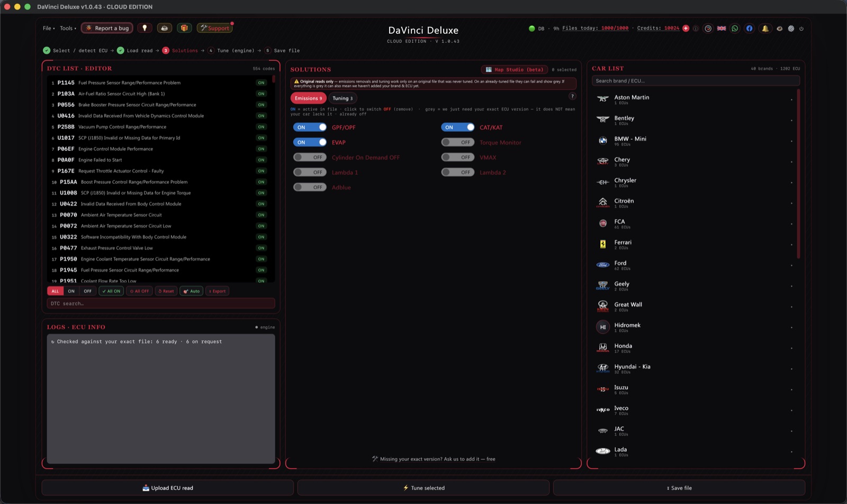Open the Tools dropdown menu

(68, 28)
